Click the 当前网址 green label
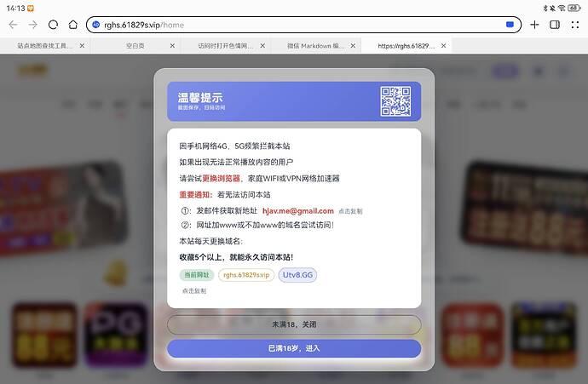 [197, 275]
